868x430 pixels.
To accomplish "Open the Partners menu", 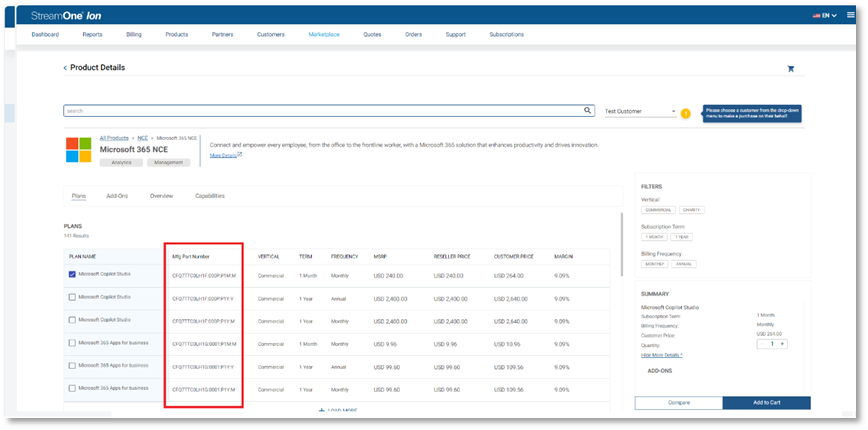I will coord(223,34).
